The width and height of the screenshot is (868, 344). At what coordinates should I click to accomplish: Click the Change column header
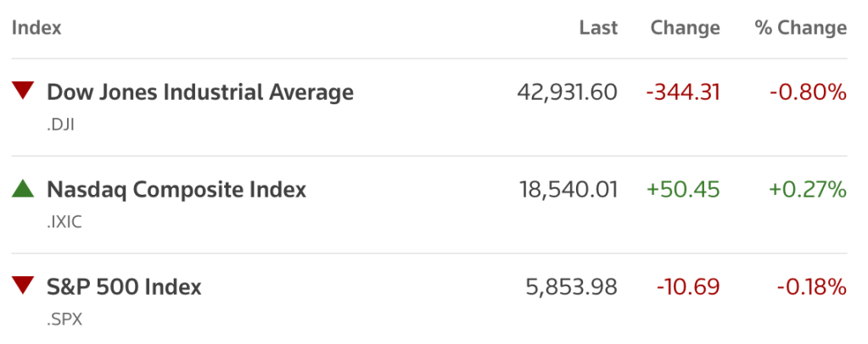point(685,28)
